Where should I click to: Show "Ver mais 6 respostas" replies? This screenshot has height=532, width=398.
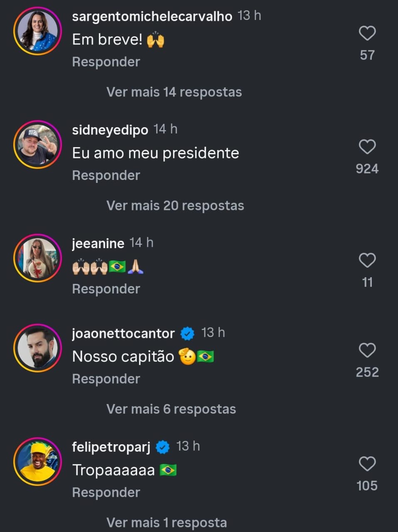(171, 409)
